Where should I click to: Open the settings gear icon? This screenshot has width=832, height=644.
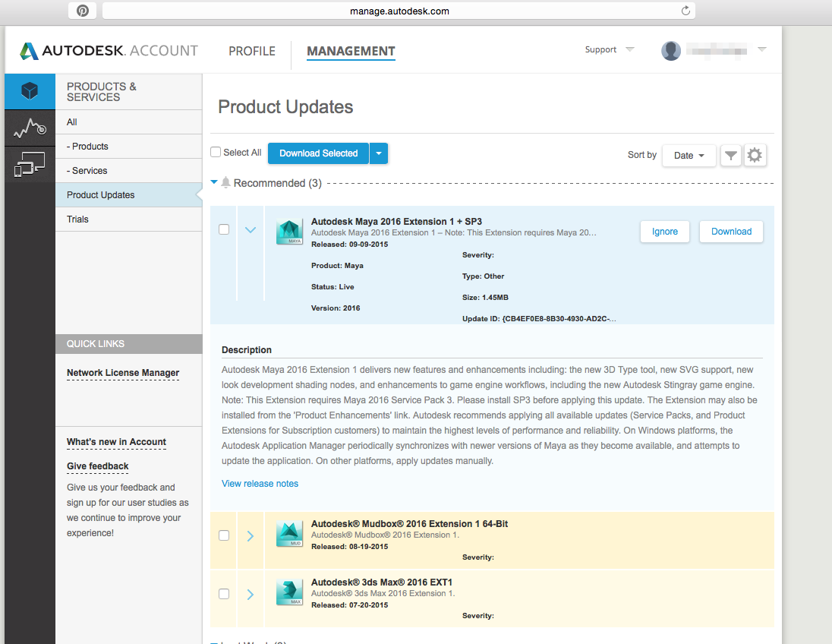coord(755,156)
